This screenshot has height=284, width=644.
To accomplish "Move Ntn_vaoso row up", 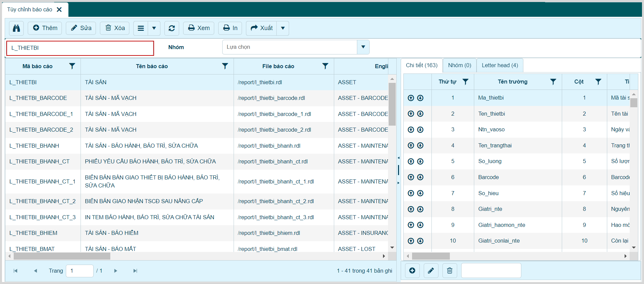I will (x=411, y=130).
